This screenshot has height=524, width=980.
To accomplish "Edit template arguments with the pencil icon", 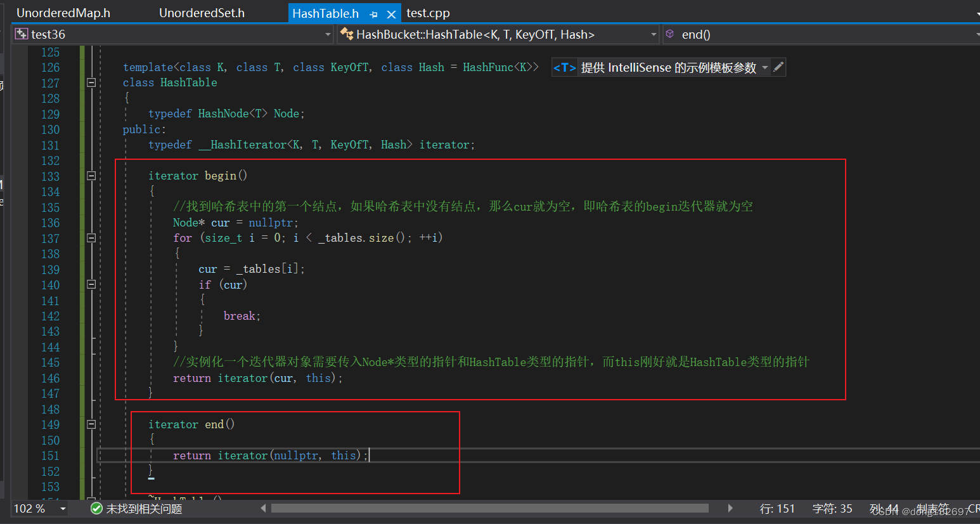I will (x=778, y=67).
